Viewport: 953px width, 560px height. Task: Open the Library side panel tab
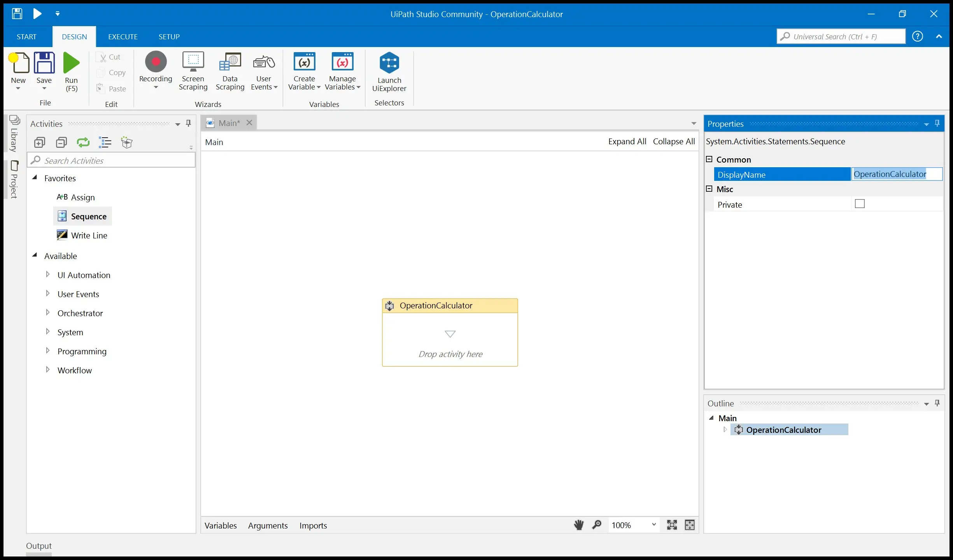[14, 133]
